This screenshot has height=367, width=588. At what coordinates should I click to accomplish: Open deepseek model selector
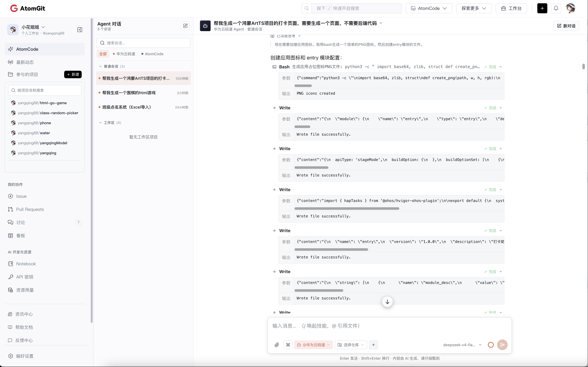pyautogui.click(x=462, y=345)
